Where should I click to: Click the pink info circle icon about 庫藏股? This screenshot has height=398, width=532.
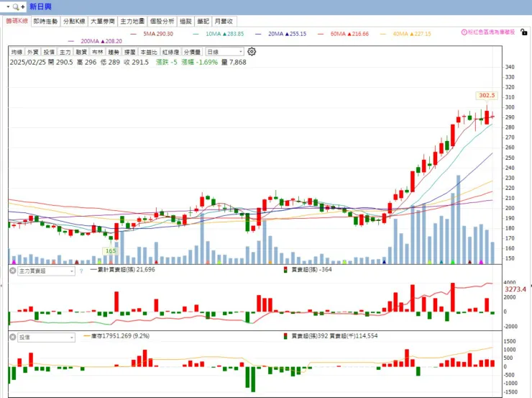tap(464, 32)
